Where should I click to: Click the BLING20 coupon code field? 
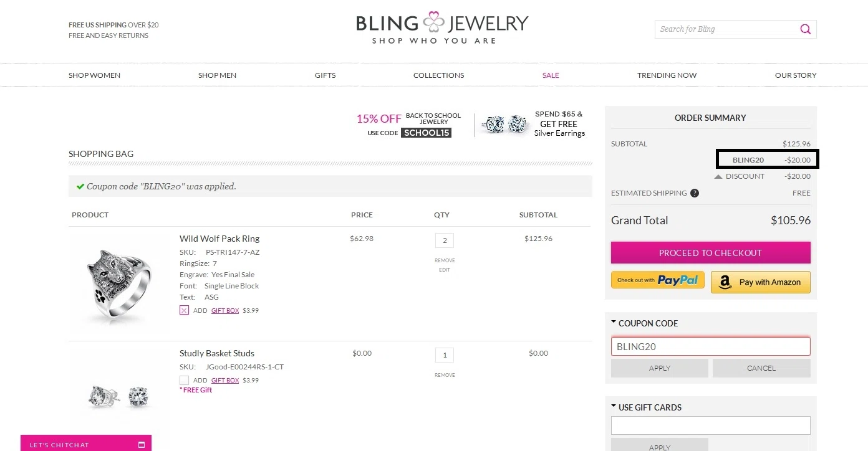coord(711,346)
